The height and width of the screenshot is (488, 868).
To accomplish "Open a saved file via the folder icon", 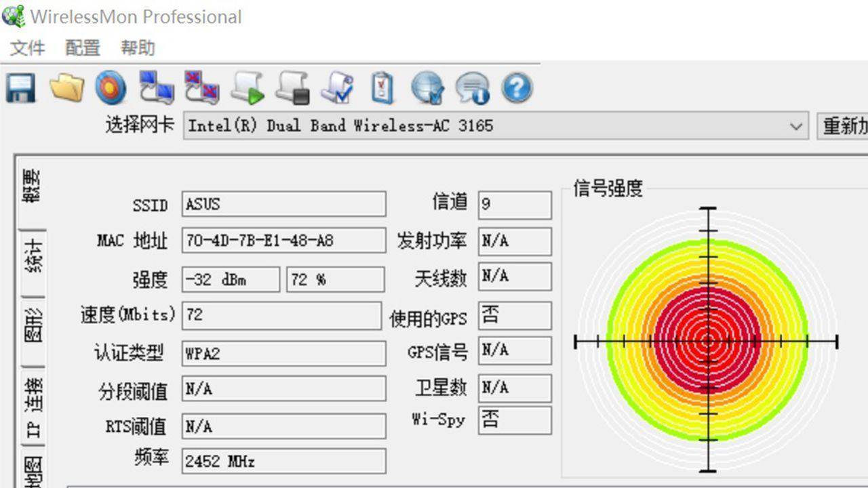I will (x=66, y=88).
